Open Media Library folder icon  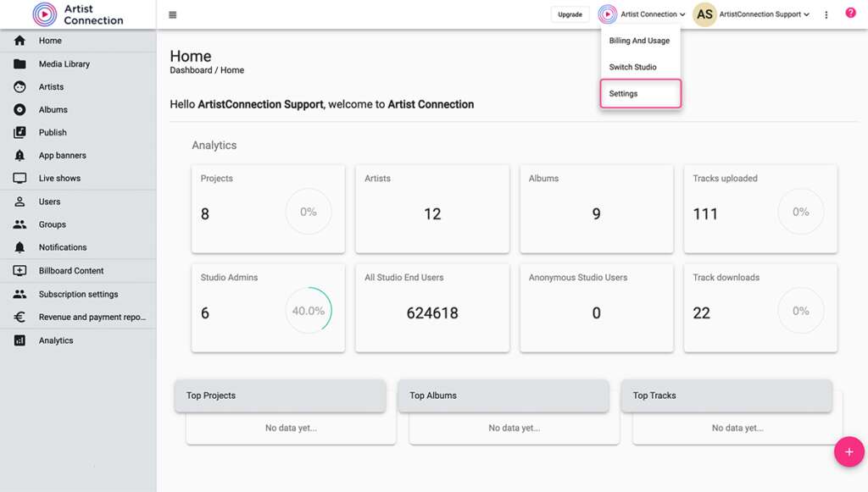19,64
